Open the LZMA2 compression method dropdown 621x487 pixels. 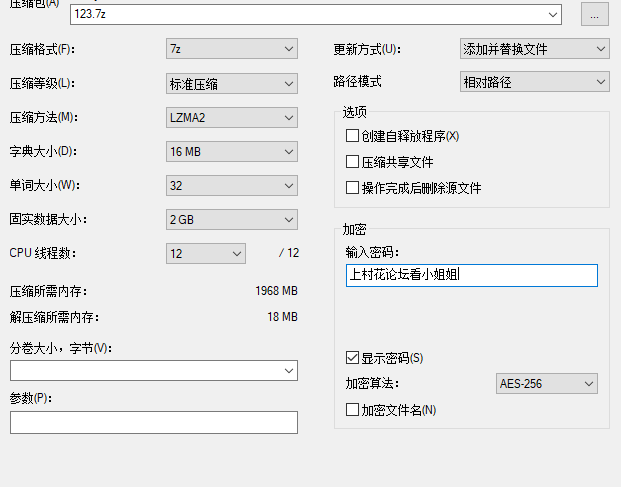(x=231, y=117)
